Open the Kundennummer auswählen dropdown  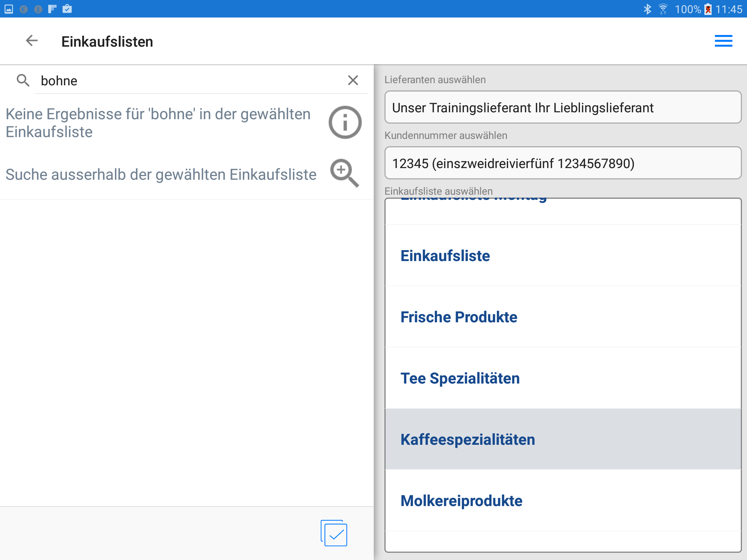point(562,163)
